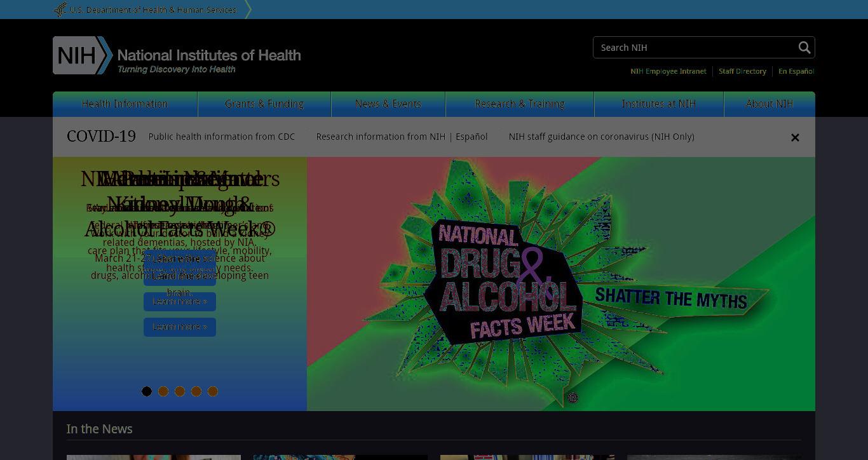Viewport: 868px width, 460px height.
Task: Click U.S. Department of Health & Human Services
Action: coord(153,10)
